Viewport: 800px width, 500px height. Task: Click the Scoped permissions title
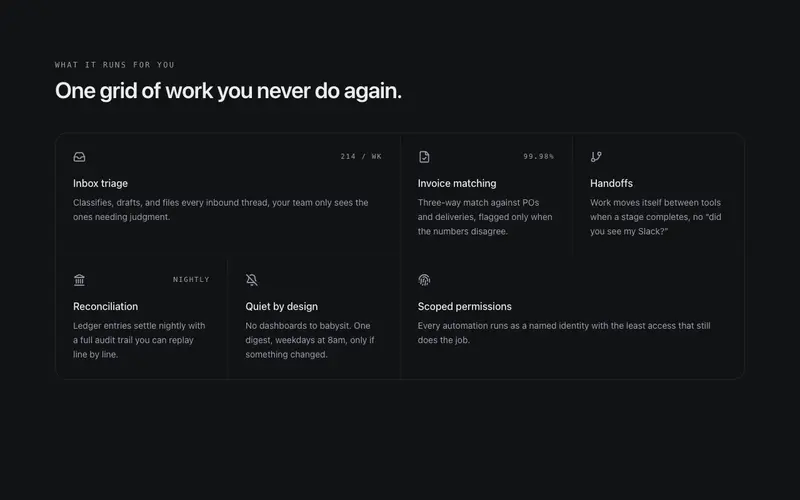465,306
